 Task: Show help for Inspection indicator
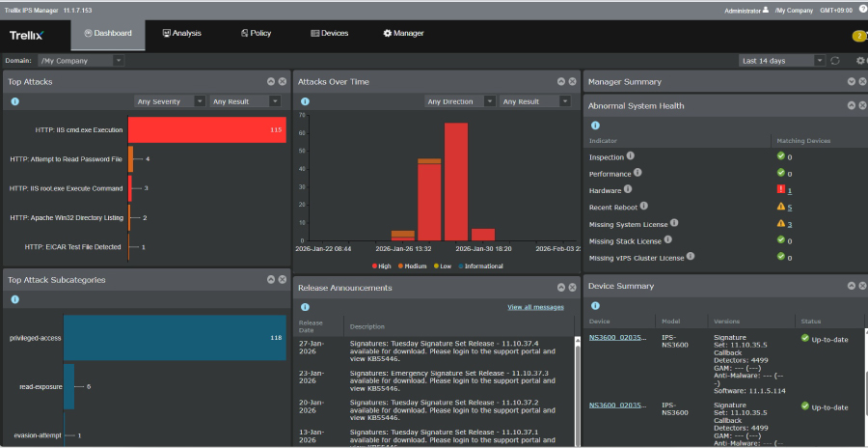pyautogui.click(x=630, y=156)
